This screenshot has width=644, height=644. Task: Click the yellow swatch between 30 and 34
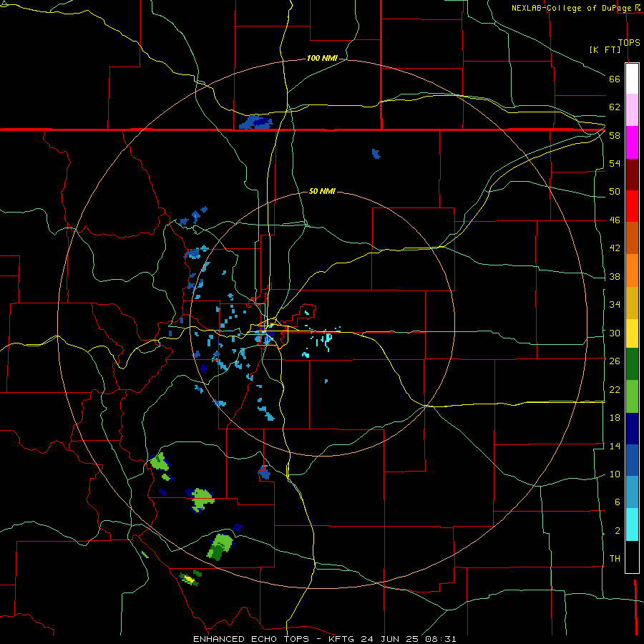pos(632,333)
